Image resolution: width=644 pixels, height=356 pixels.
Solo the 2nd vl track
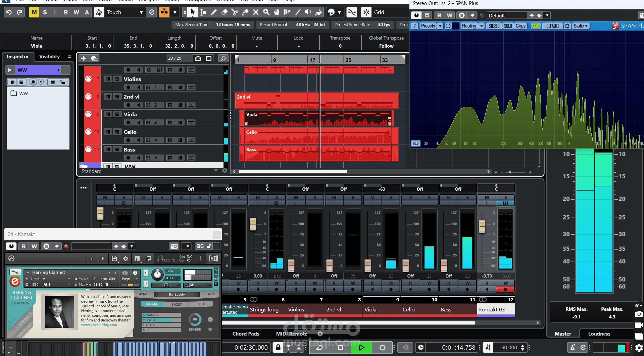(x=117, y=97)
